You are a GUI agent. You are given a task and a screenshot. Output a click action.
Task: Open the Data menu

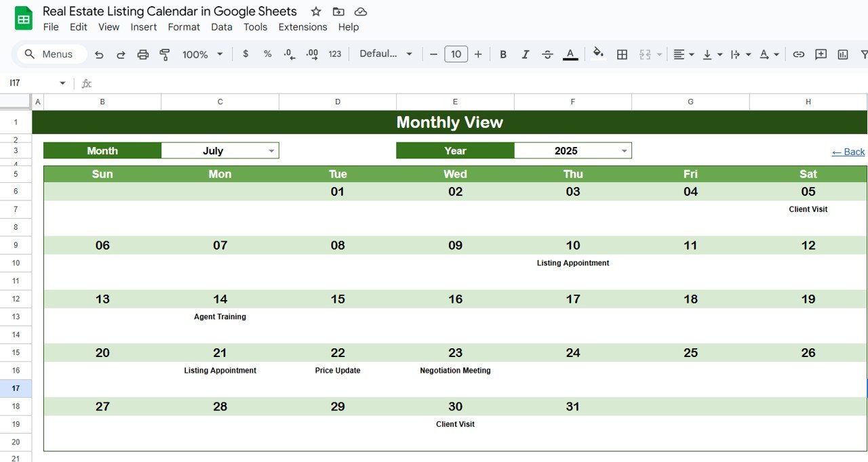222,27
